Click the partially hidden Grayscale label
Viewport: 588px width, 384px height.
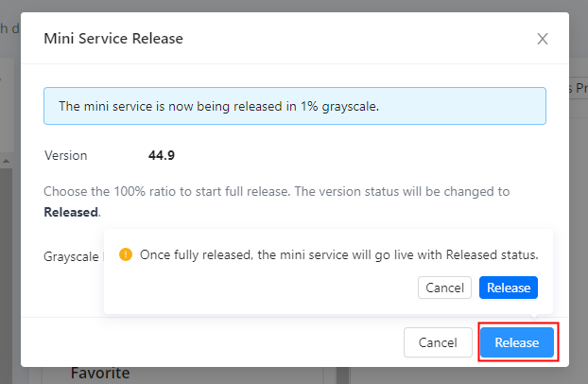click(x=72, y=255)
